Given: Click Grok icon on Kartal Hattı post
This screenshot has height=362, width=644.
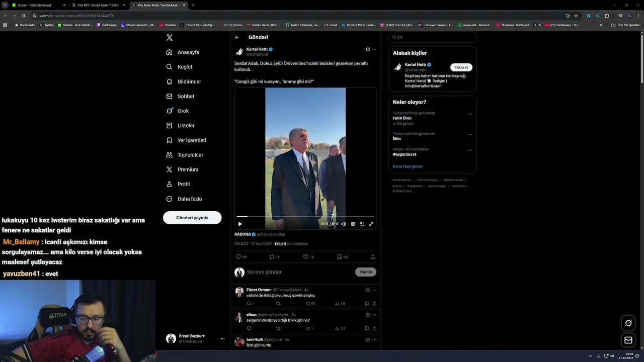Looking at the screenshot, I should point(368,49).
